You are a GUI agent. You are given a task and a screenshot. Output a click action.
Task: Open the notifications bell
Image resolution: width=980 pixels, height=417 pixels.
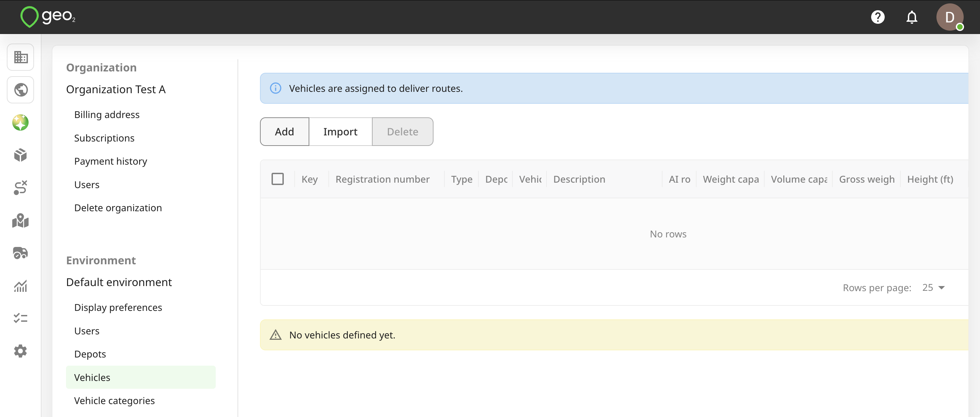click(x=912, y=17)
